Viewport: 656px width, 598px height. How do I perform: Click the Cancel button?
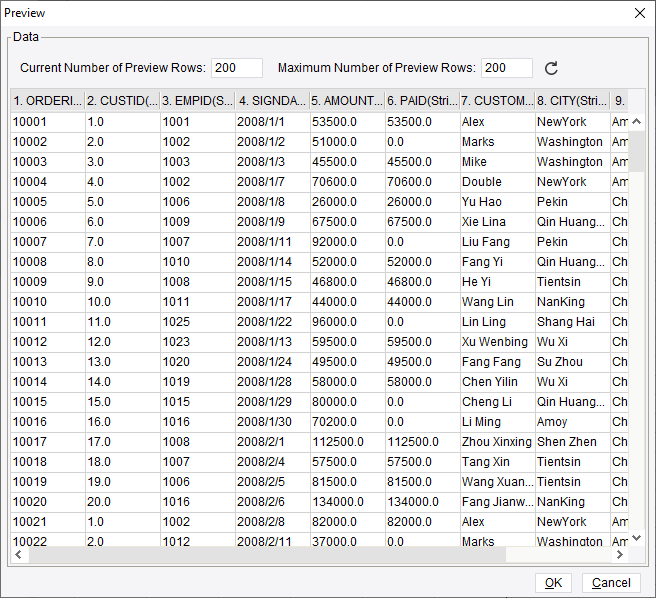click(x=611, y=583)
